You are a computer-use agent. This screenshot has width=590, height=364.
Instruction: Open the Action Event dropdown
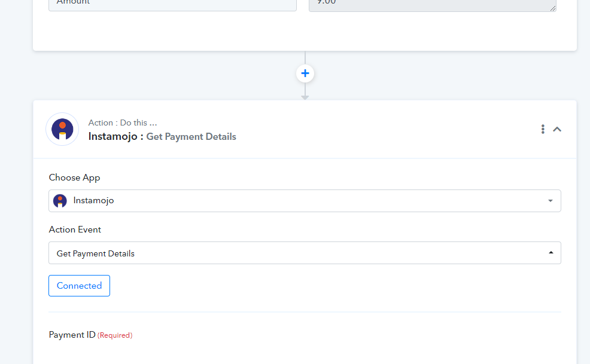[305, 253]
